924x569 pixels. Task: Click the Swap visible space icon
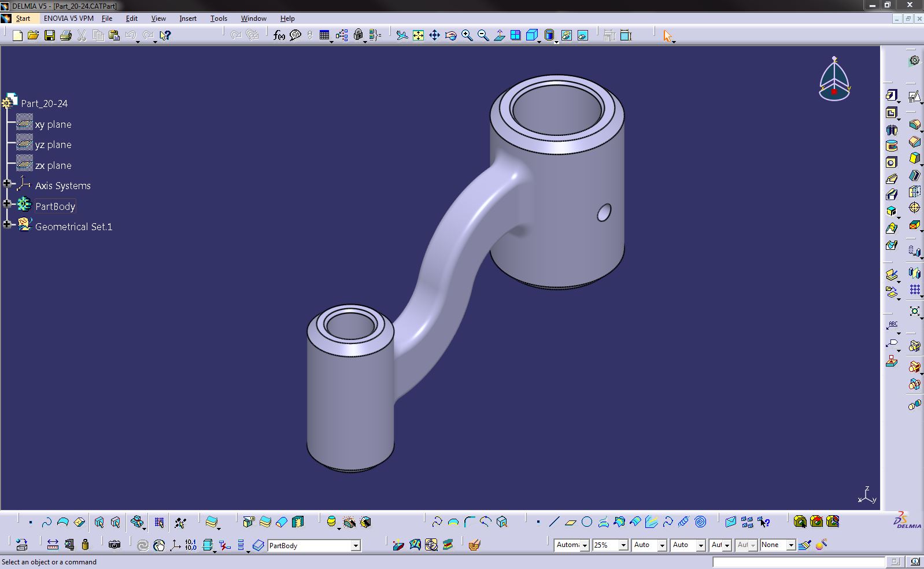point(583,35)
